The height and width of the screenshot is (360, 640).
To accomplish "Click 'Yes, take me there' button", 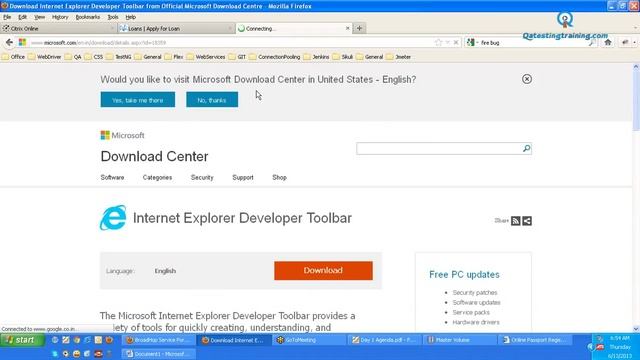I will (138, 100).
